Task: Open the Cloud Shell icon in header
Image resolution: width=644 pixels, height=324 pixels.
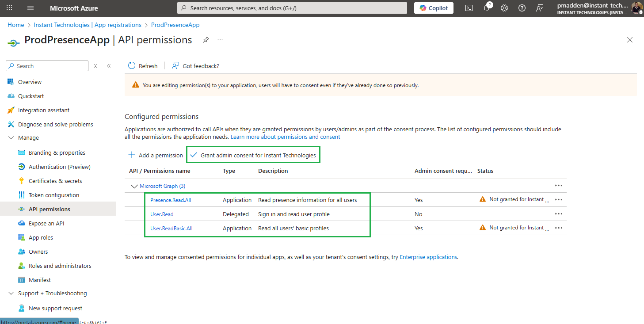Action: (x=469, y=8)
